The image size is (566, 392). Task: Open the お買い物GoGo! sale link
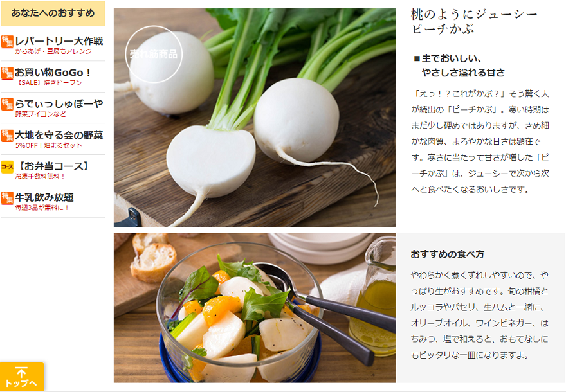53,77
